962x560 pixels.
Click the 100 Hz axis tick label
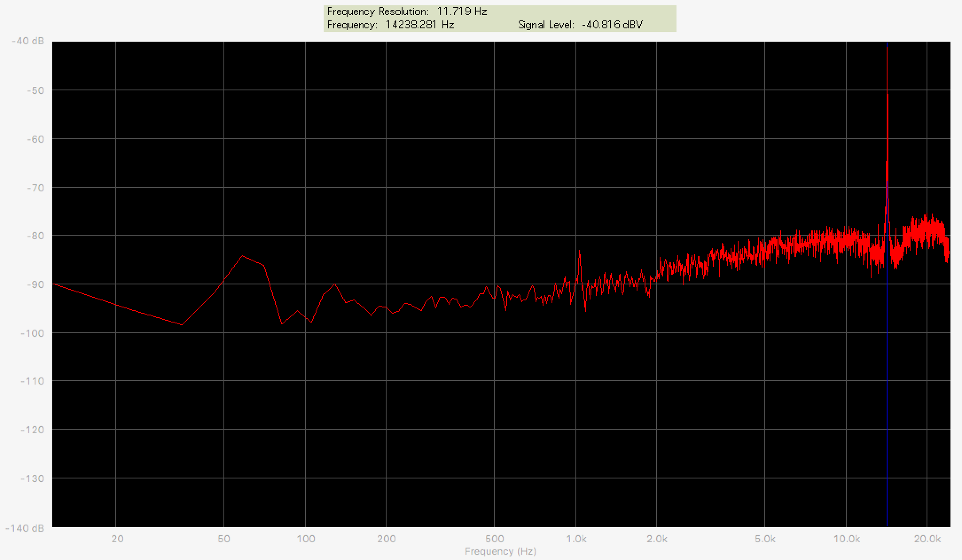pyautogui.click(x=306, y=539)
